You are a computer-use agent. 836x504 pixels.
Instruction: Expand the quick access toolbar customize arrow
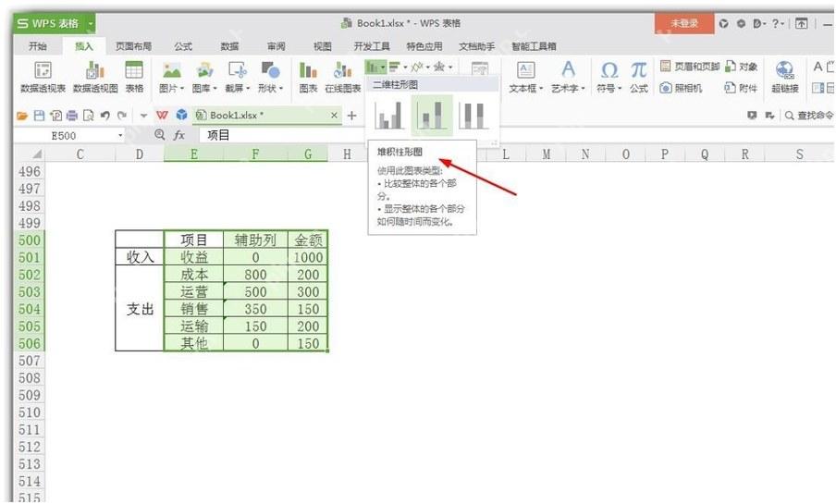pyautogui.click(x=143, y=116)
